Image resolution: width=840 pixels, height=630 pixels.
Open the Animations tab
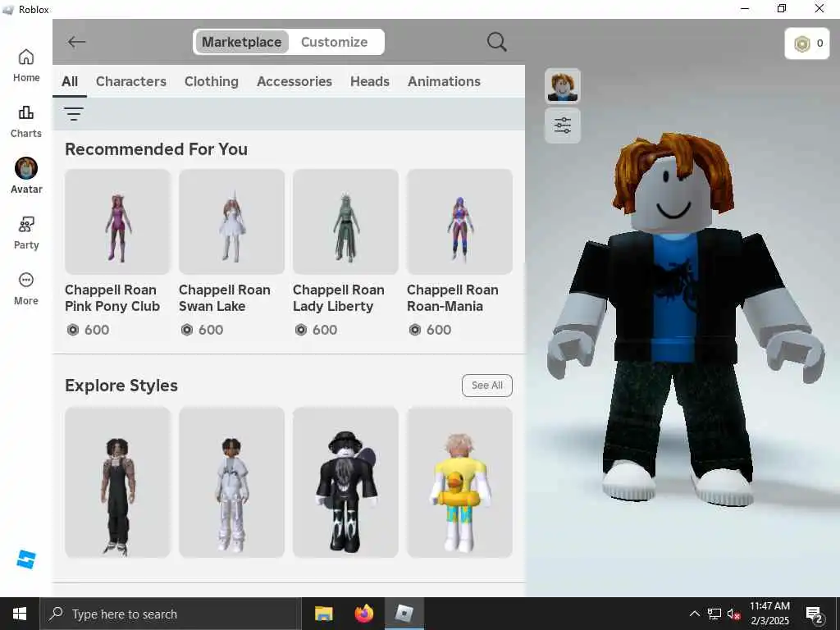(444, 81)
